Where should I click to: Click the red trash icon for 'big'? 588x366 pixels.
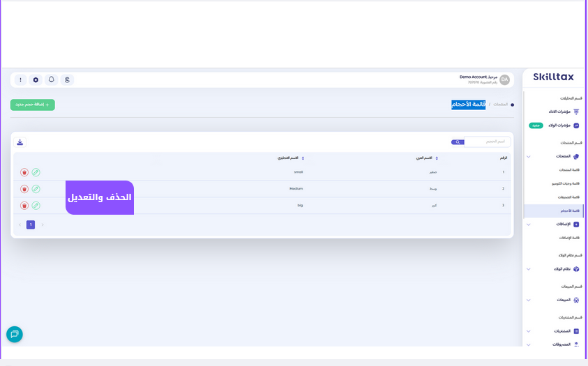click(24, 206)
